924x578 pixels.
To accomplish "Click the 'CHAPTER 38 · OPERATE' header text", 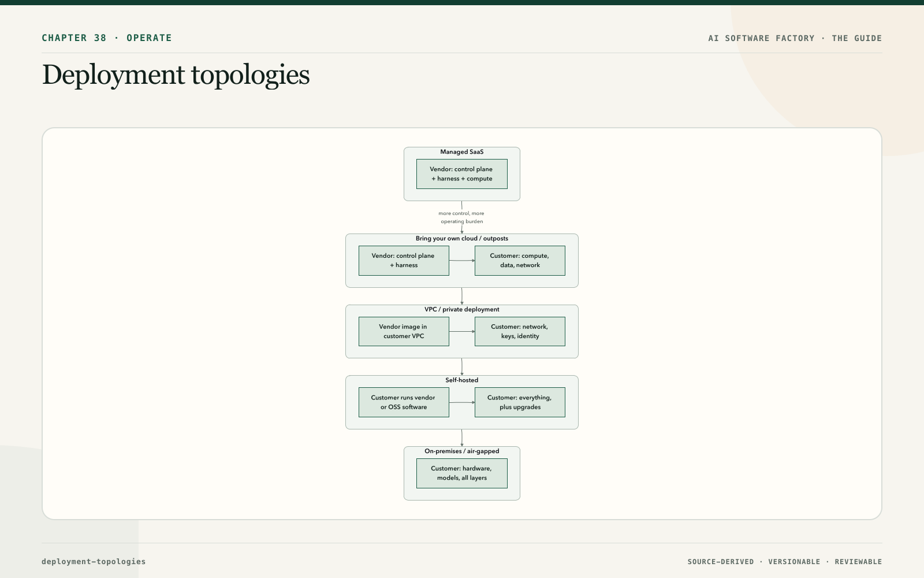I will (x=107, y=38).
